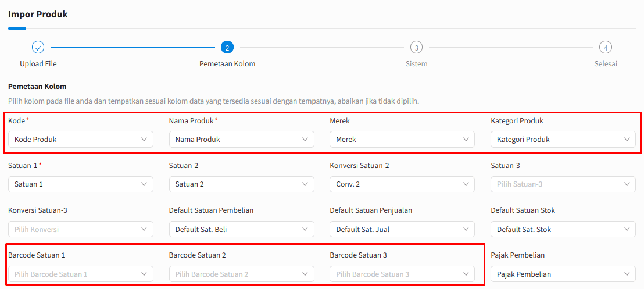
Task: Open the Pilih Konversi dropdown for Satuan-3
Action: pyautogui.click(x=81, y=229)
